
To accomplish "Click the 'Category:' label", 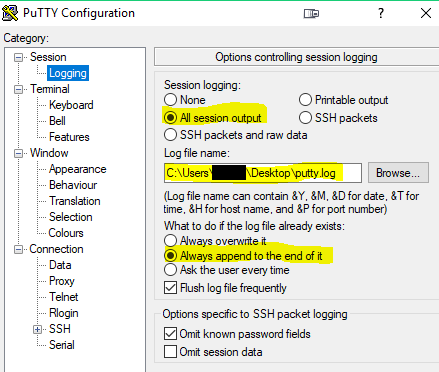I will (26, 38).
